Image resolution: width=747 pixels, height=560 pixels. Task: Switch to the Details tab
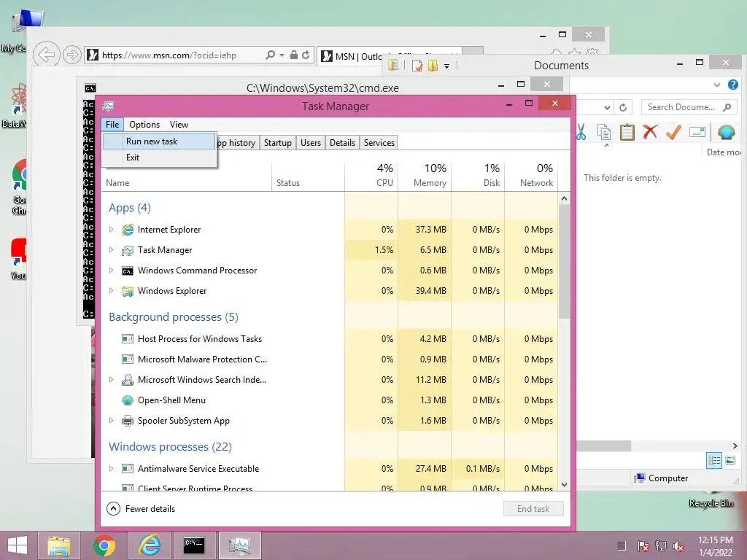[x=342, y=143]
